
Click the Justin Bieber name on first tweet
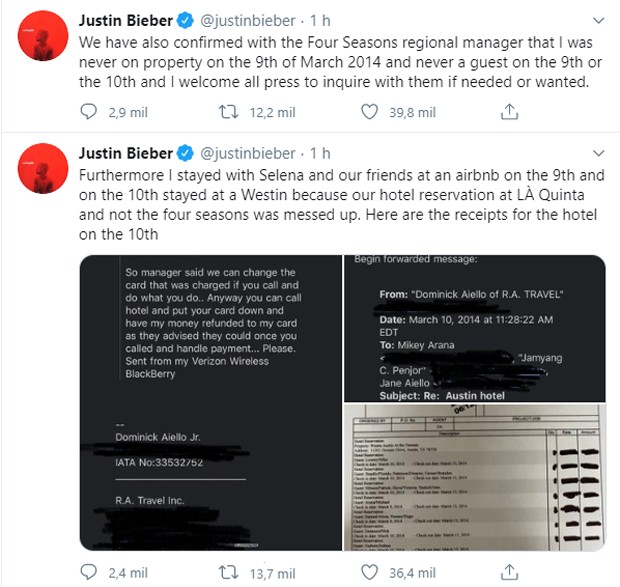pos(126,21)
